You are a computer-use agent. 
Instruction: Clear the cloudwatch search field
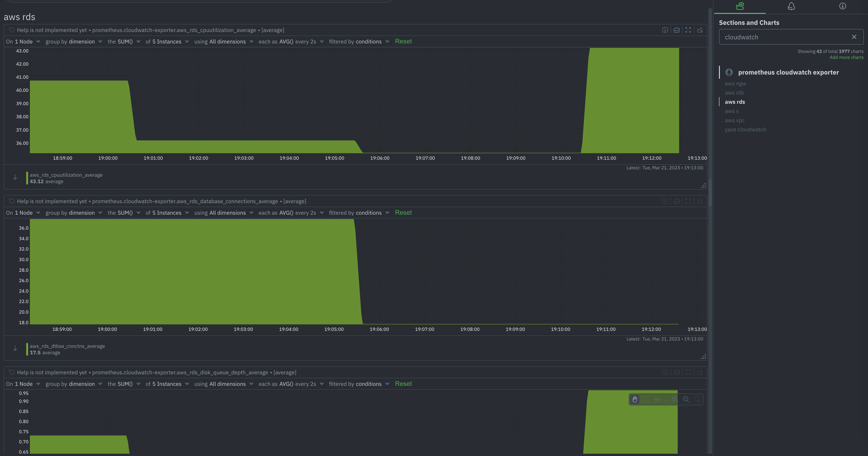[x=854, y=37]
